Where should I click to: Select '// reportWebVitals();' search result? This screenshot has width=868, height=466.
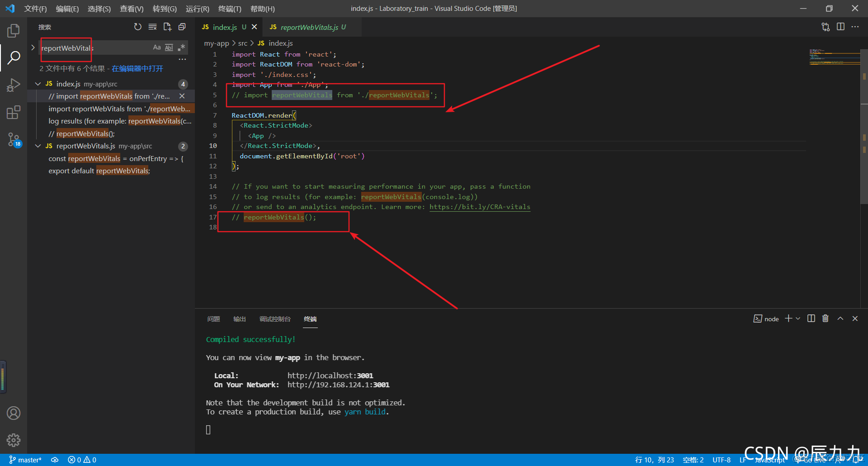point(82,134)
